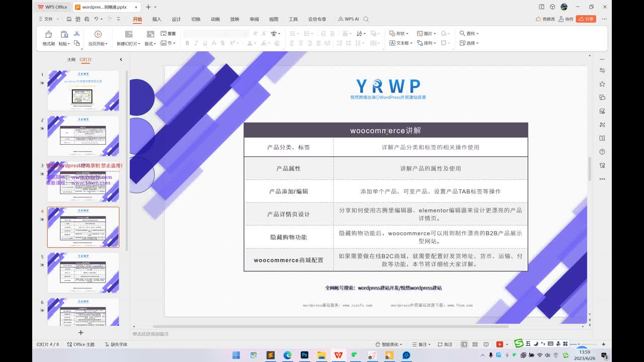
Task: Click Missing Fonts (缺失字体) in status bar
Action: click(x=116, y=344)
